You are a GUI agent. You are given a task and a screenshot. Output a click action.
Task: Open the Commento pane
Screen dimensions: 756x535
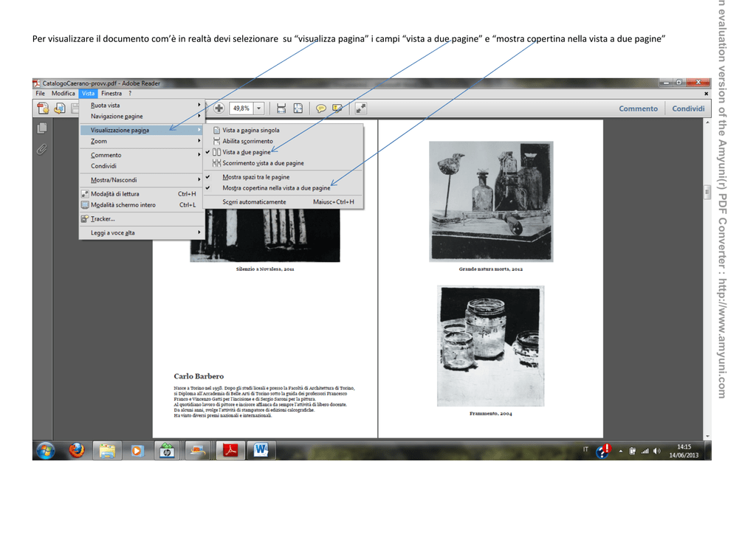[639, 109]
